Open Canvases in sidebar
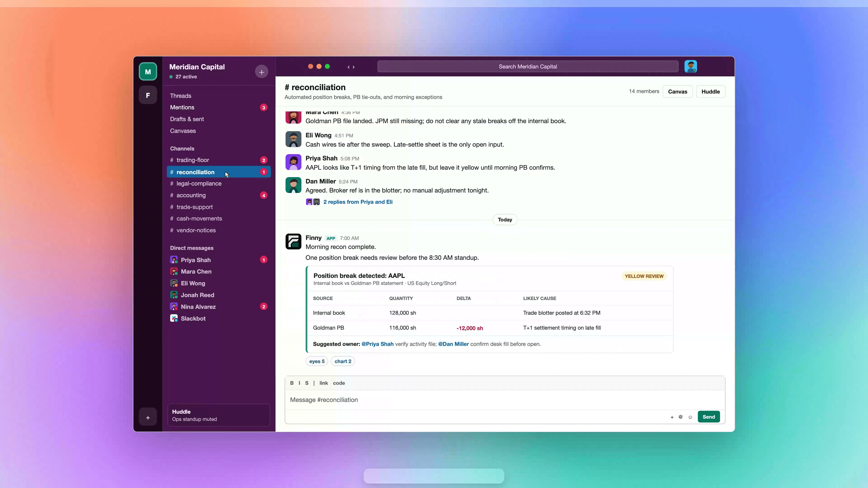The image size is (868, 488). pos(183,131)
